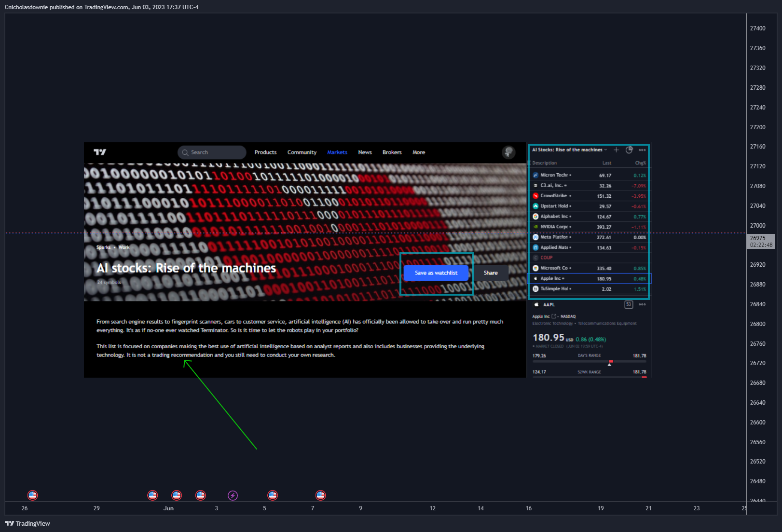The height and width of the screenshot is (532, 782).
Task: Click the Micron Technology logo in watchlist
Action: click(x=535, y=175)
